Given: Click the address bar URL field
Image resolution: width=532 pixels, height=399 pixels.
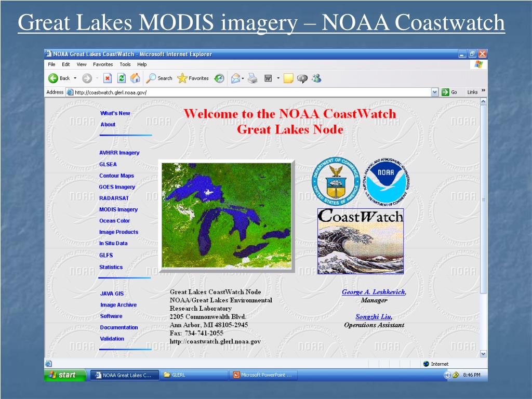Looking at the screenshot, I should 252,92.
